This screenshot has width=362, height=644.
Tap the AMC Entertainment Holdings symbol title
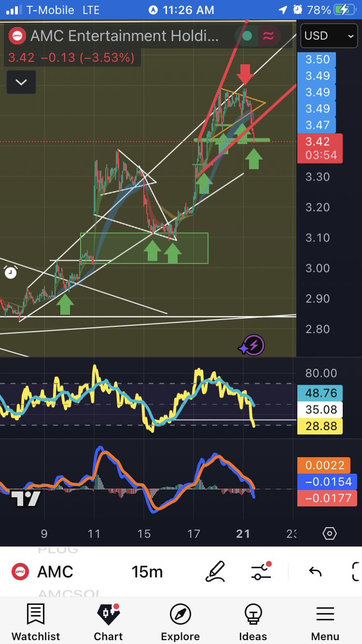[x=124, y=36]
